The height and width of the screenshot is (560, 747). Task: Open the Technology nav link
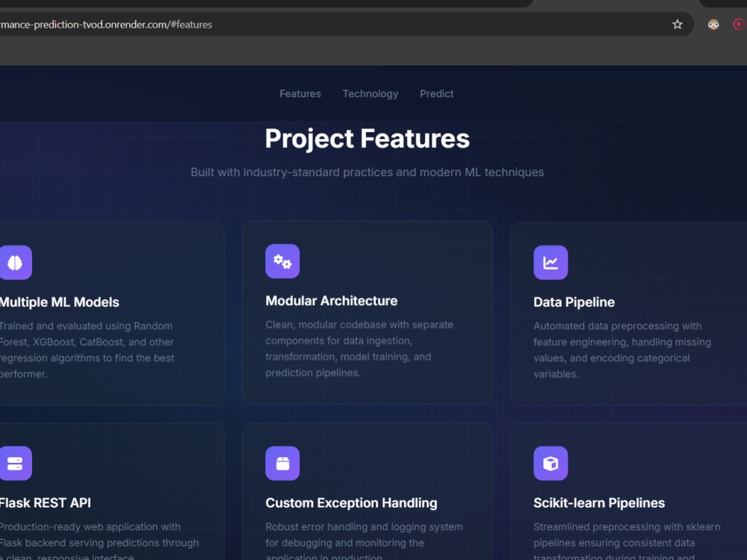click(371, 94)
